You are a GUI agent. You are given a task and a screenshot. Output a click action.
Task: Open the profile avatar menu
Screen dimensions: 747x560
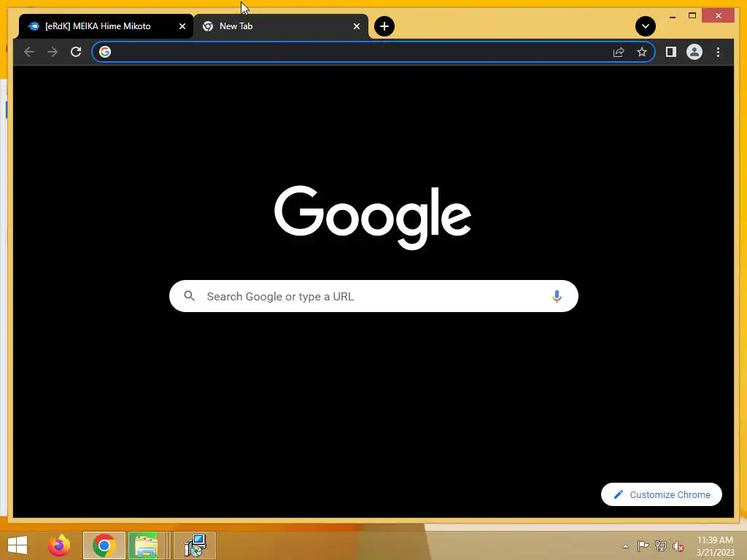click(694, 52)
